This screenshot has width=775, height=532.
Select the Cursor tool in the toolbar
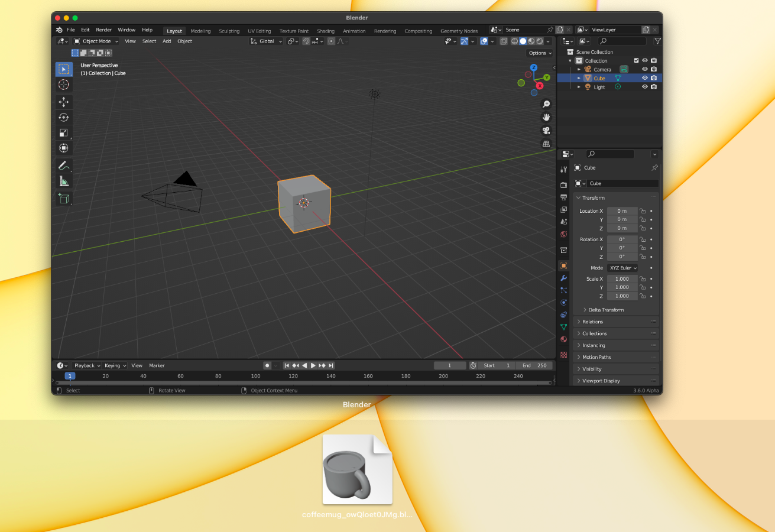(64, 85)
